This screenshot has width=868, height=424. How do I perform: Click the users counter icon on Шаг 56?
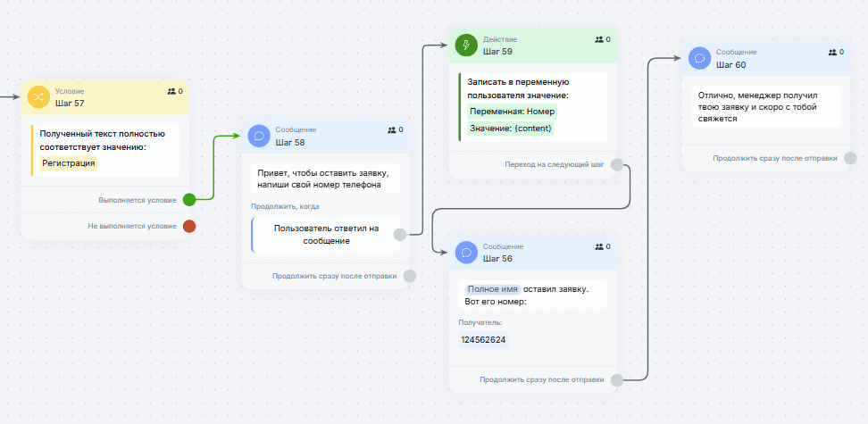pos(599,246)
